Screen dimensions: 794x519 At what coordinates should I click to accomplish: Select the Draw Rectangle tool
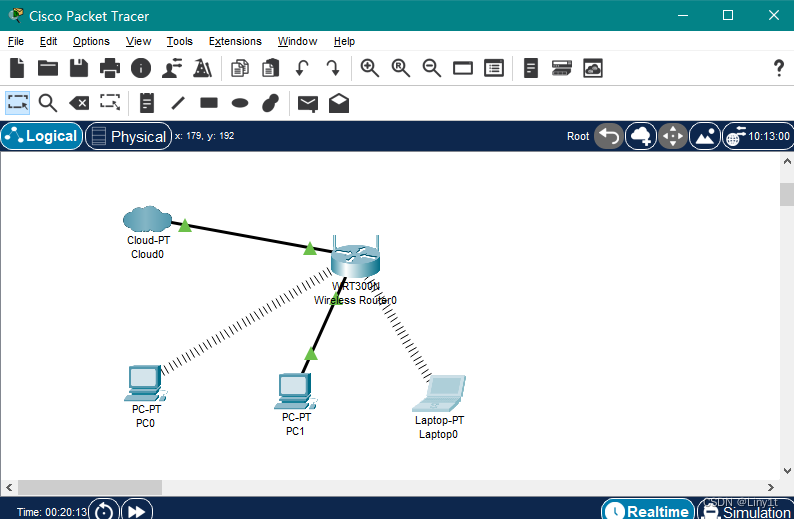coord(209,103)
